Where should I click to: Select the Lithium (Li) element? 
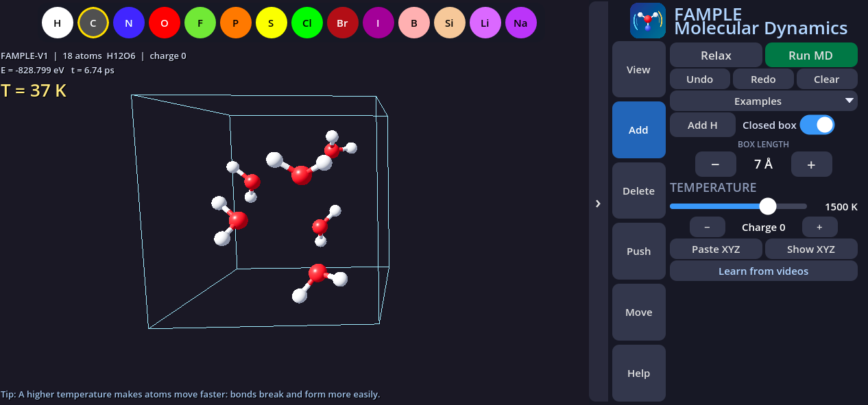[x=485, y=23]
